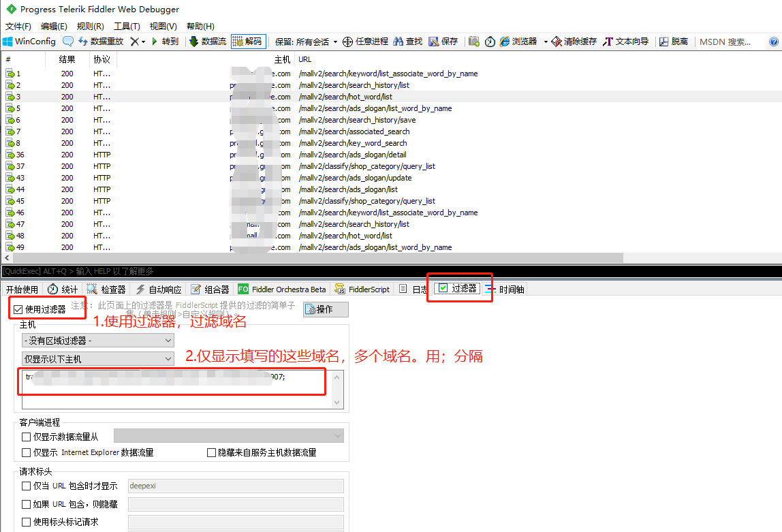Toggle 解码 (Decode) toolbar button
The width and height of the screenshot is (782, 532).
249,42
